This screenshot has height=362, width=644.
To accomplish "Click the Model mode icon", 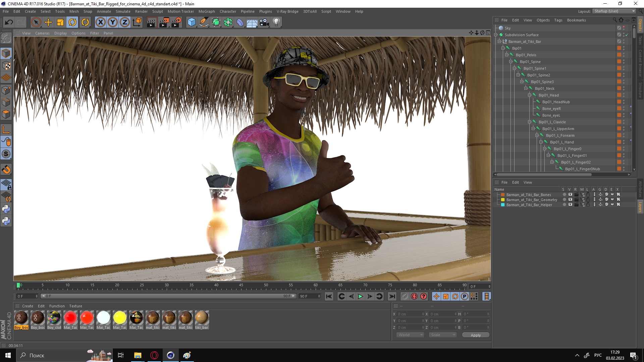I will tap(6, 54).
